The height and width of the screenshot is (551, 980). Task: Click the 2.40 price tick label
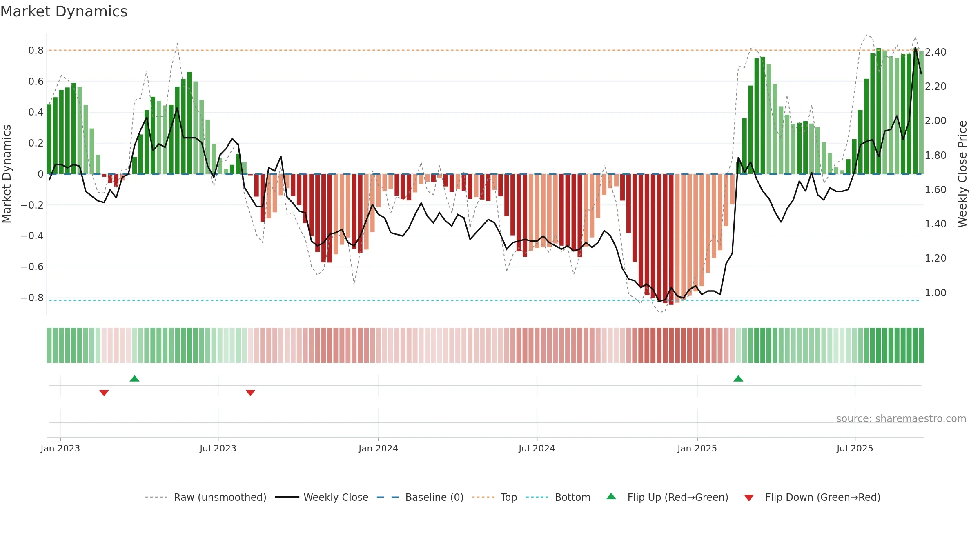pos(935,52)
